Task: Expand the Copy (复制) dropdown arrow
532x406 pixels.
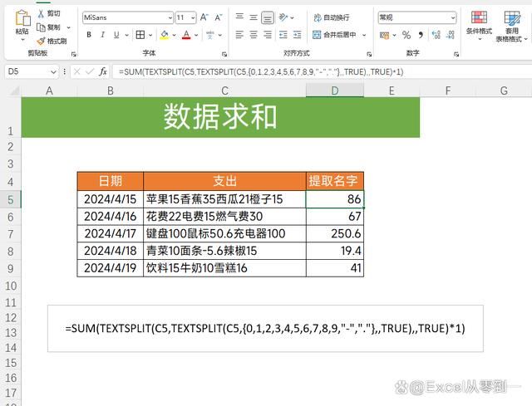Action: tap(68, 27)
